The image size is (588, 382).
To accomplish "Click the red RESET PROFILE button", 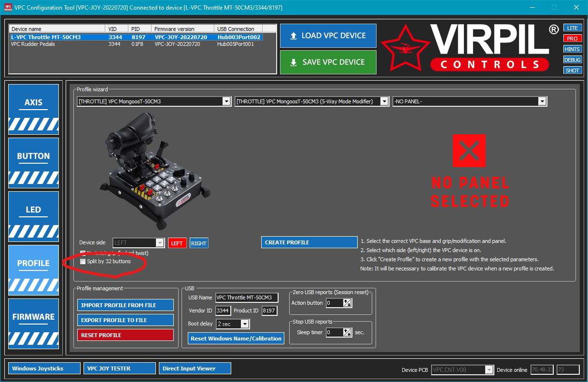I will pyautogui.click(x=126, y=335).
